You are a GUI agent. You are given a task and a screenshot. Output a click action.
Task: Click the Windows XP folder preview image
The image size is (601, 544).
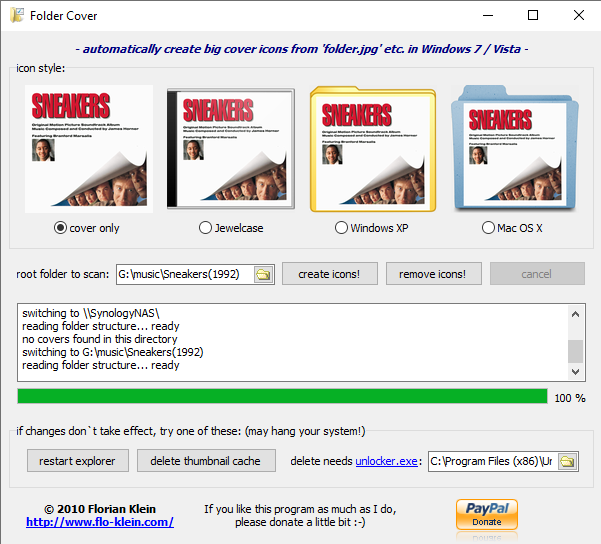click(373, 149)
